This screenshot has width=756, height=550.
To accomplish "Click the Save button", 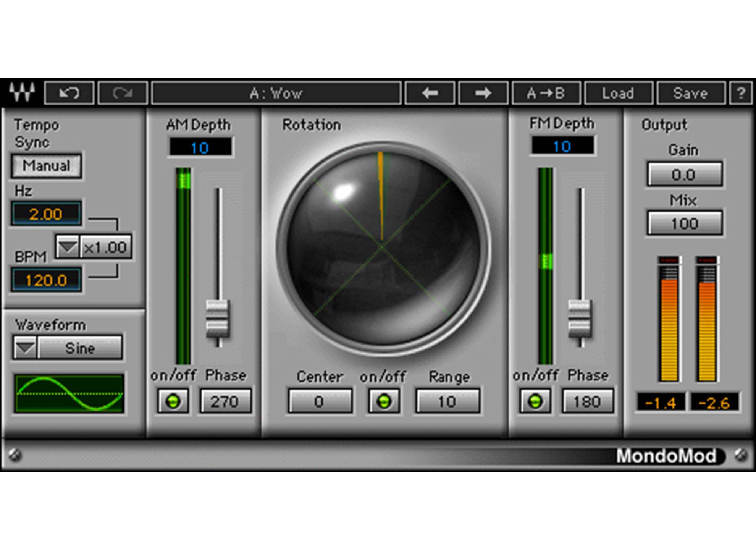I will click(x=690, y=93).
